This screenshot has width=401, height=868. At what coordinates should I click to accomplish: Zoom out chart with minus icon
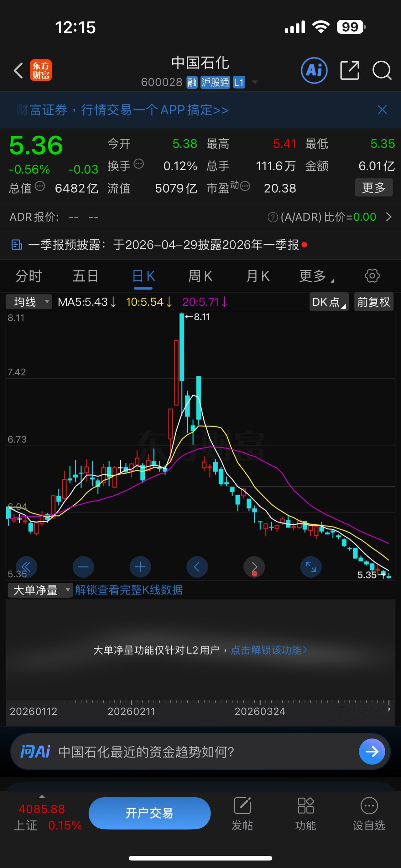[83, 567]
